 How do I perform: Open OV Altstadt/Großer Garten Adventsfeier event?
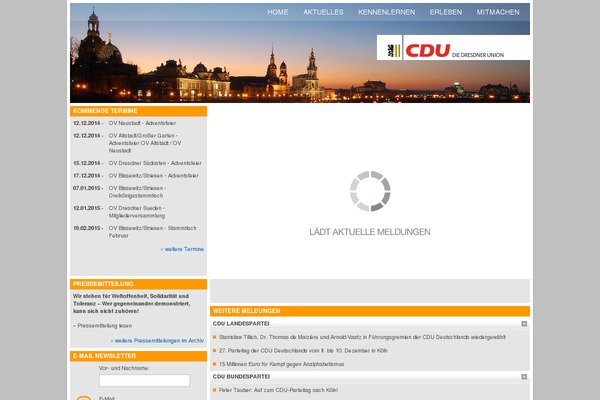(145, 143)
